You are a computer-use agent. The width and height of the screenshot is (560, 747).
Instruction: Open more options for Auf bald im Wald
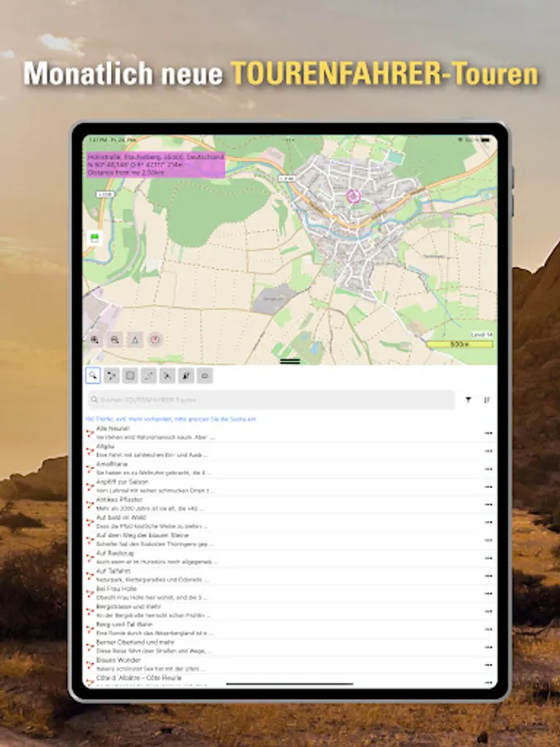[x=488, y=522]
